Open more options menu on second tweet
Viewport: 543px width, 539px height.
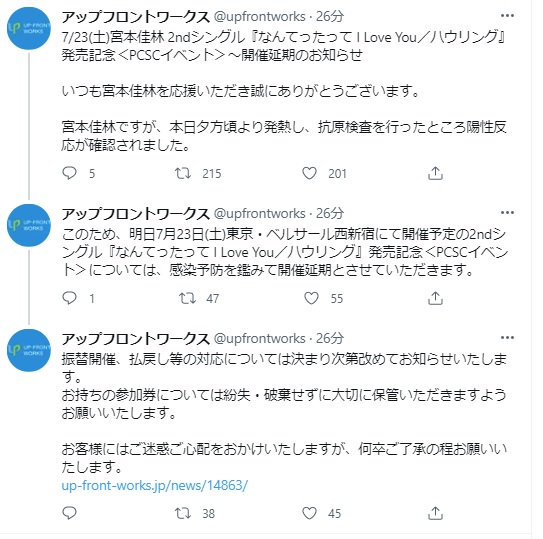tap(507, 212)
